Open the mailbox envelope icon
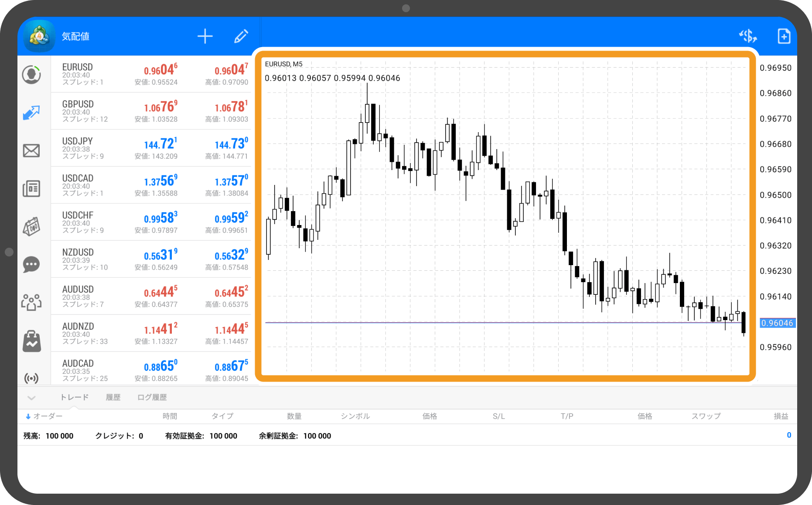 coord(31,151)
